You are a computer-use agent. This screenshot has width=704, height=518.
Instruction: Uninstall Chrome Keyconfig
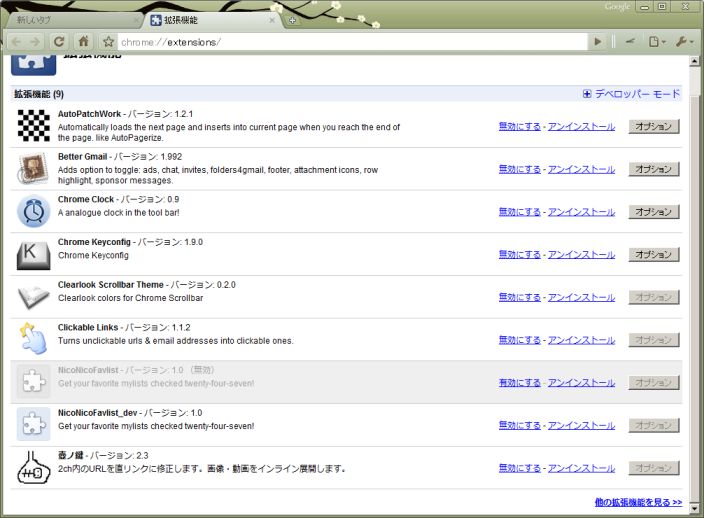pos(581,255)
